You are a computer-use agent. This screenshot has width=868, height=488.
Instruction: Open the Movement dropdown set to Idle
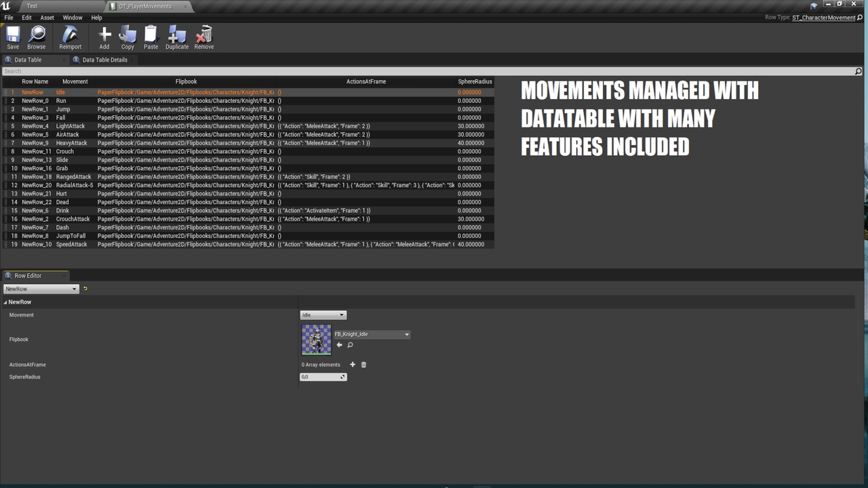[x=323, y=315]
